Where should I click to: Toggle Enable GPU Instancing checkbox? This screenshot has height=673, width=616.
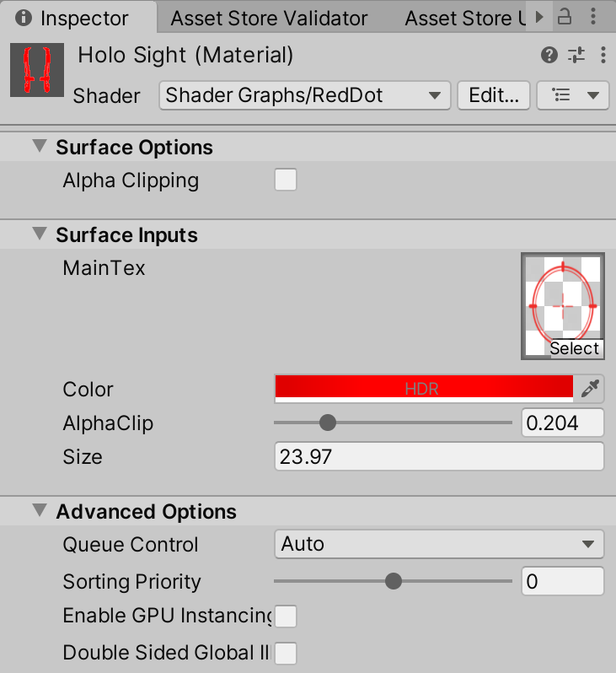(286, 616)
